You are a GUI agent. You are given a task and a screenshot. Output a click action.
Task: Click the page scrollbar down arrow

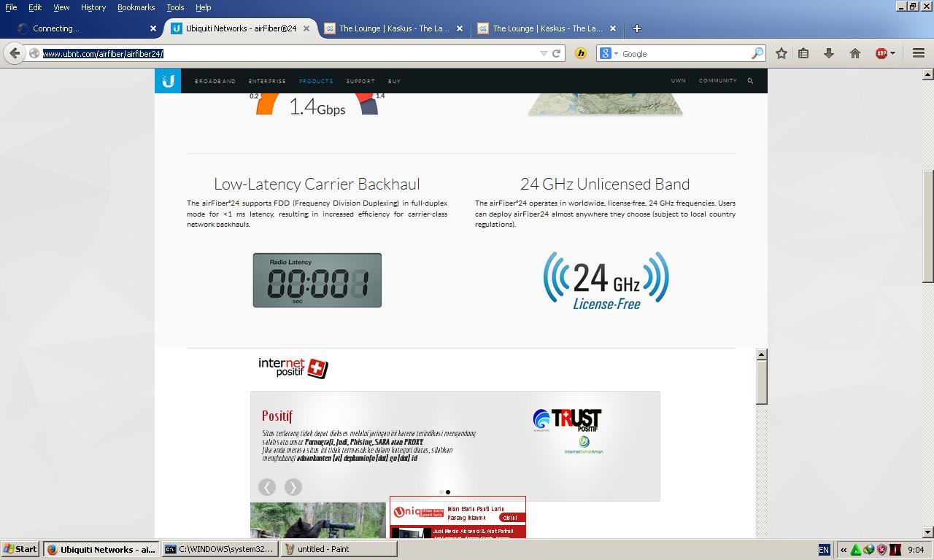click(928, 532)
